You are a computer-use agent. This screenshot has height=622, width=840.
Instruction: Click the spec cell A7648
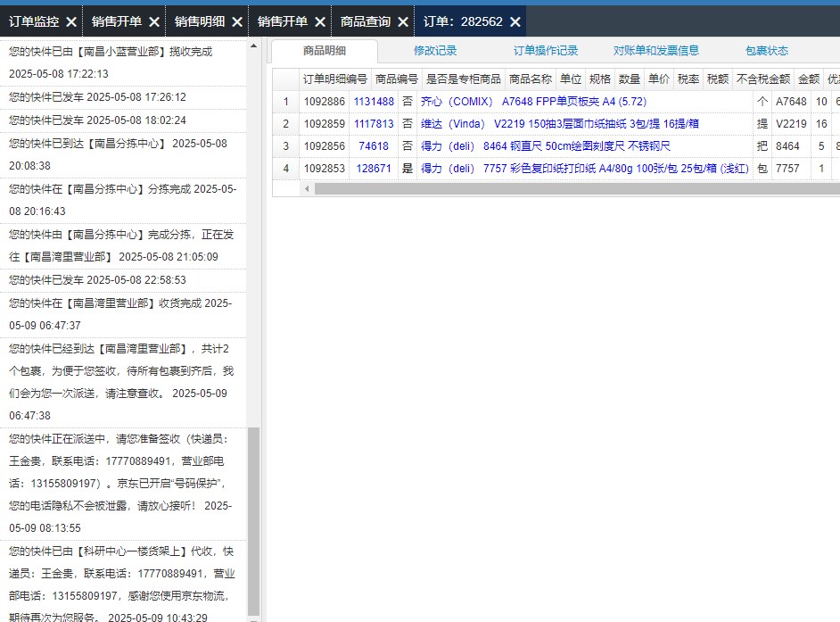click(791, 102)
